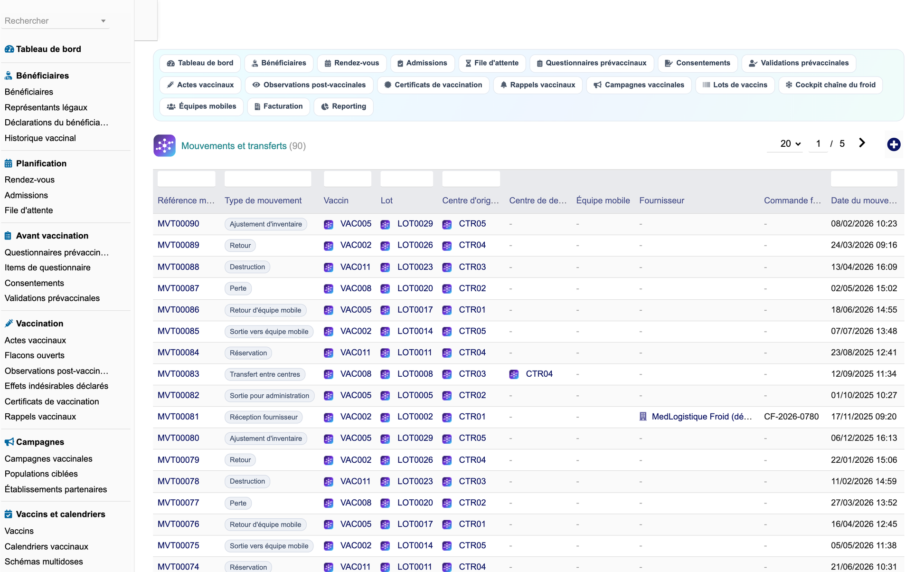Click the Tableau de bord sidebar gauge icon
The image size is (924, 572).
pos(9,49)
